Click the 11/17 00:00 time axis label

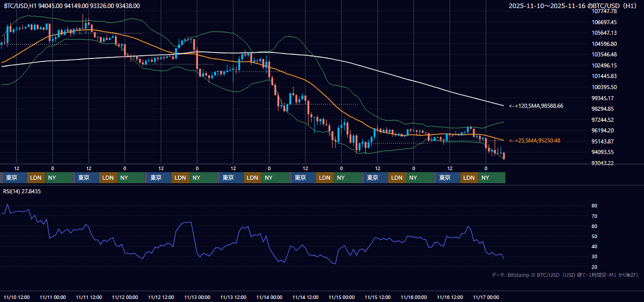[x=486, y=297]
